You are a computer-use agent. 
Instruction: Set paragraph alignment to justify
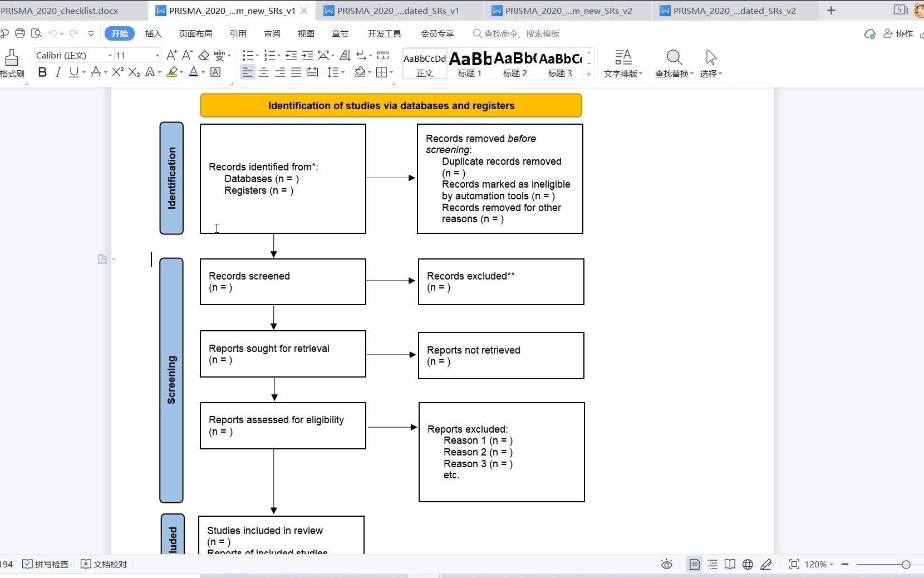click(x=296, y=72)
